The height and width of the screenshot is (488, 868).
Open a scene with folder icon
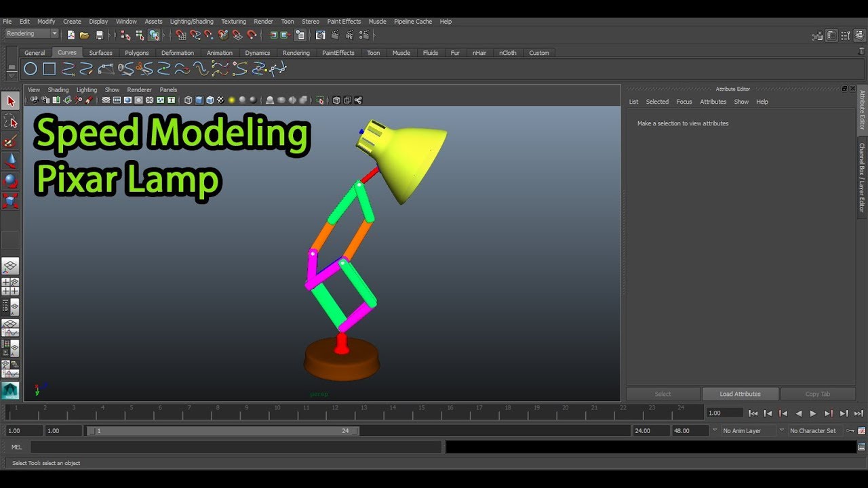coord(85,35)
